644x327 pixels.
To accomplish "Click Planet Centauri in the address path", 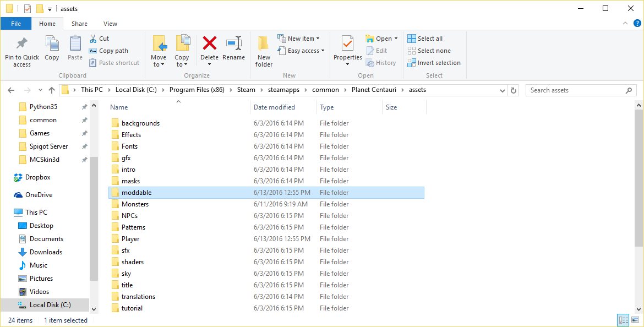I will point(373,90).
